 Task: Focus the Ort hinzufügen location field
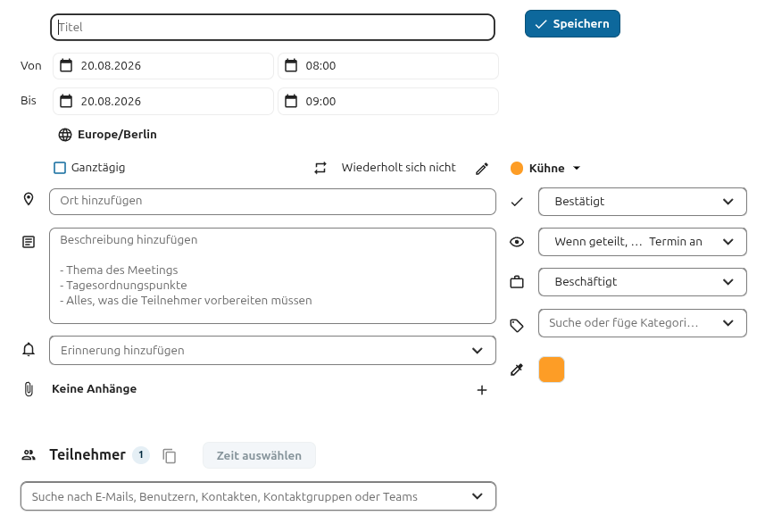pos(273,202)
